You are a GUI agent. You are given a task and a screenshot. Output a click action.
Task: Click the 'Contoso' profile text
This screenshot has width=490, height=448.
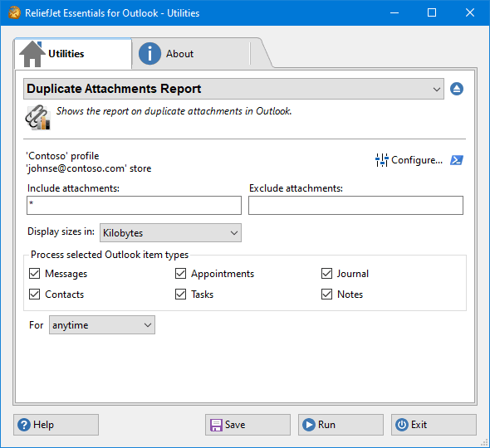tap(62, 156)
